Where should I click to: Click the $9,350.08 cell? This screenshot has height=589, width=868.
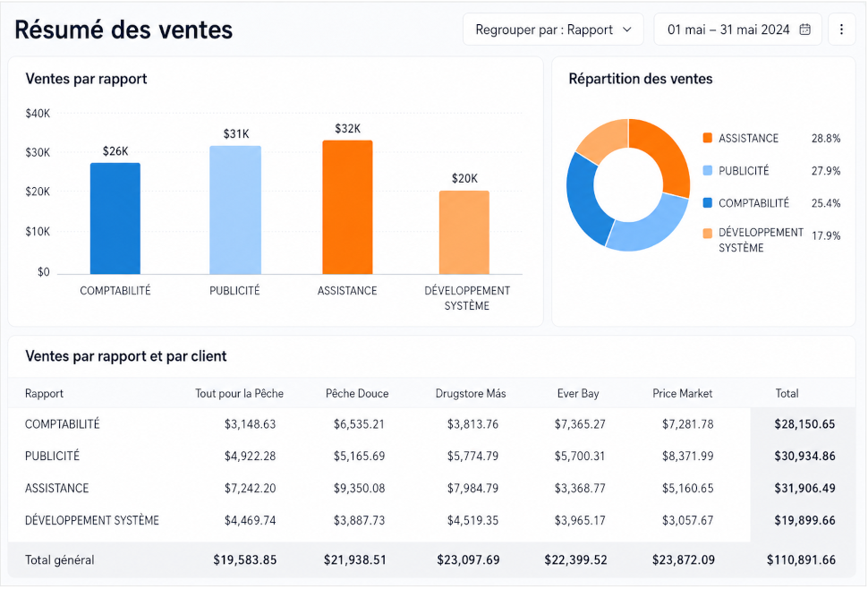[359, 488]
